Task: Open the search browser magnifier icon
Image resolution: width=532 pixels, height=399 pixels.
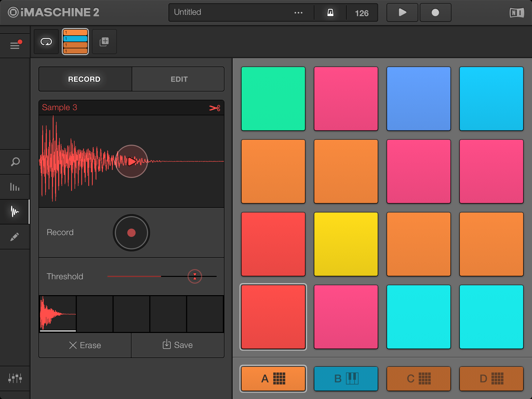Action: (x=15, y=162)
